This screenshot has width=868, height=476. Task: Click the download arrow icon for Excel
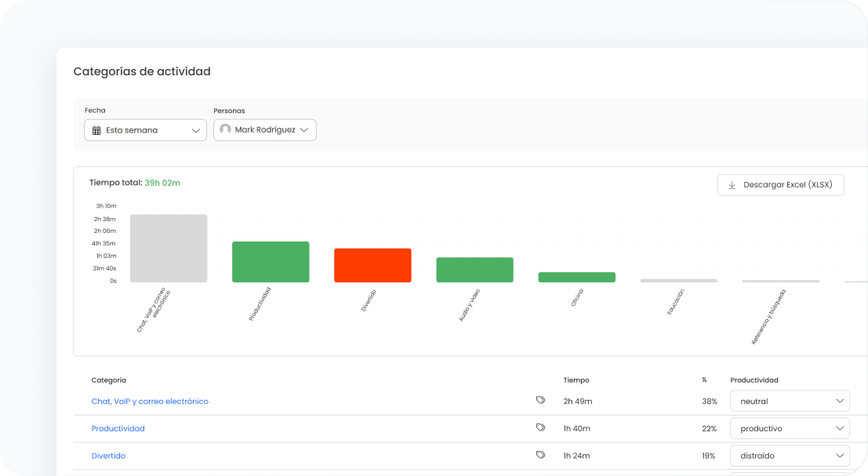(732, 185)
